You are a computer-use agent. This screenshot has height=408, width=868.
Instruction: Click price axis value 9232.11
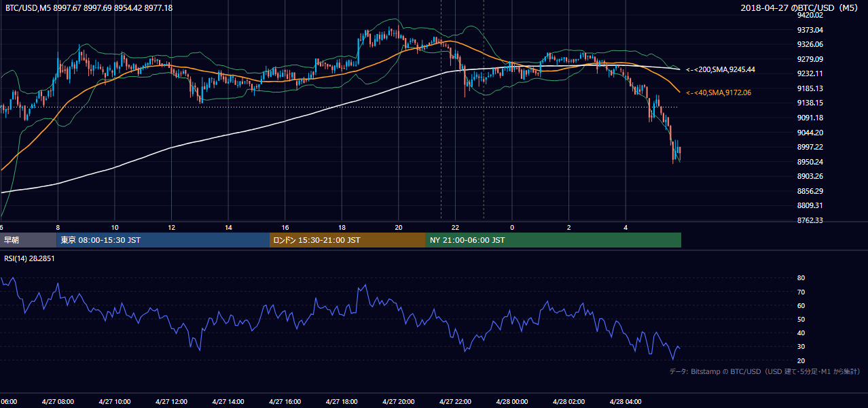coord(810,73)
